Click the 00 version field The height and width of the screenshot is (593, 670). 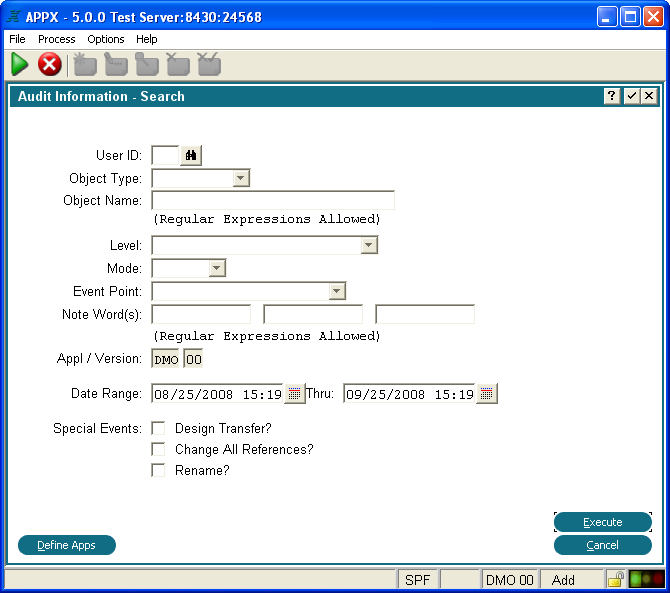[193, 359]
